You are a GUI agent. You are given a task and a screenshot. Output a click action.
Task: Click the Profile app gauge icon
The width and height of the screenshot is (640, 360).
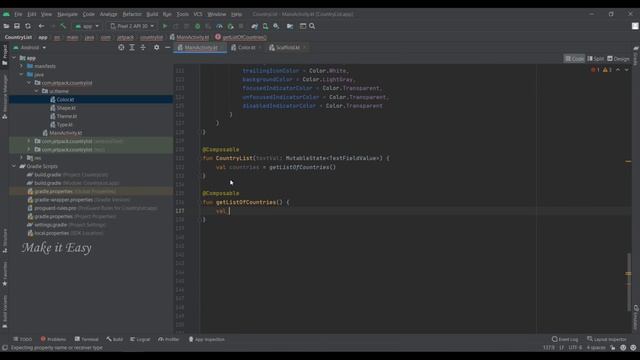pyautogui.click(x=219, y=26)
